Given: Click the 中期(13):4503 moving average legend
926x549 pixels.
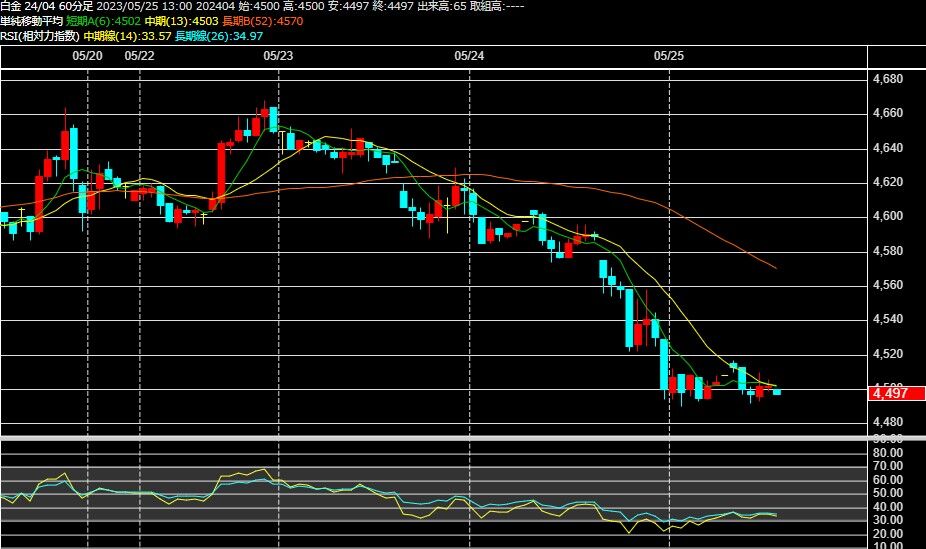Looking at the screenshot, I should [181, 21].
